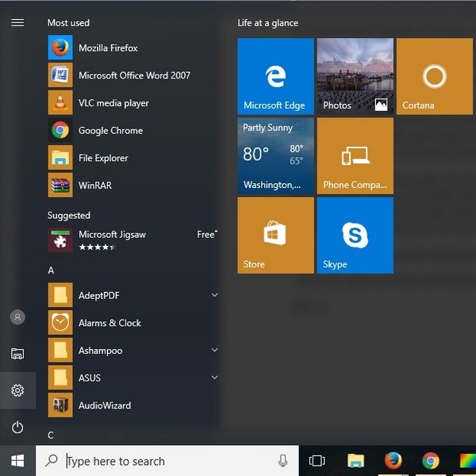Open the Cortana tile

435,76
